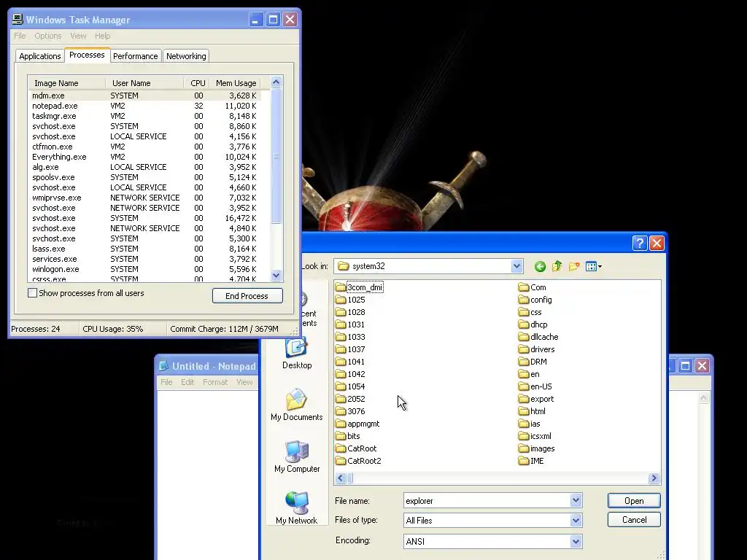Select the appmgmt folder
This screenshot has width=747, height=560.
(357, 424)
